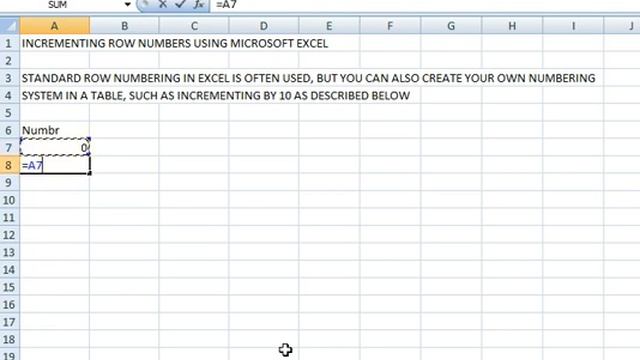Open the Insert Function fx dialog
Image resolution: width=640 pixels, height=360 pixels.
(x=198, y=4)
